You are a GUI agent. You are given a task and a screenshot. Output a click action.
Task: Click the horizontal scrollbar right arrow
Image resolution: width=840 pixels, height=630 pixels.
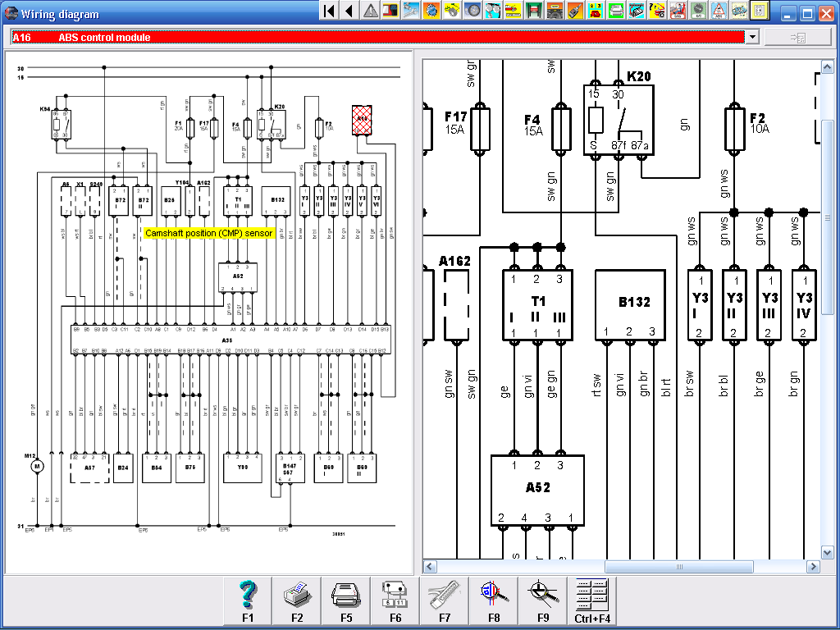coord(813,566)
